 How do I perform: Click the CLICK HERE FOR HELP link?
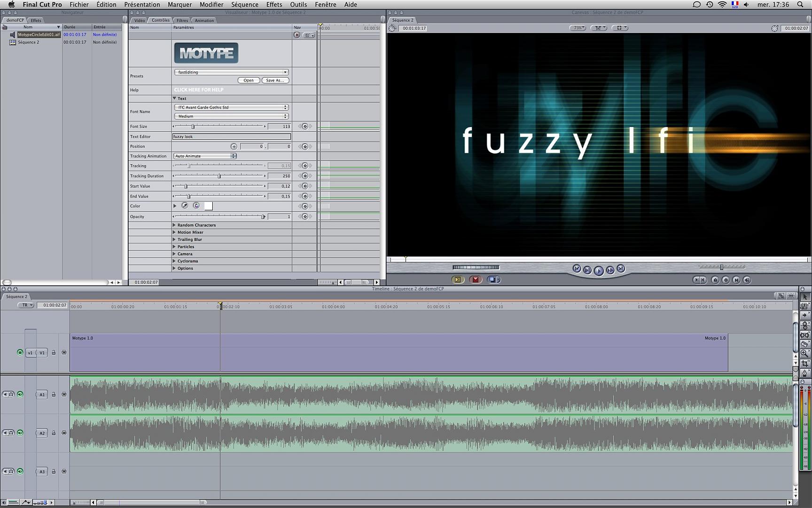[199, 90]
